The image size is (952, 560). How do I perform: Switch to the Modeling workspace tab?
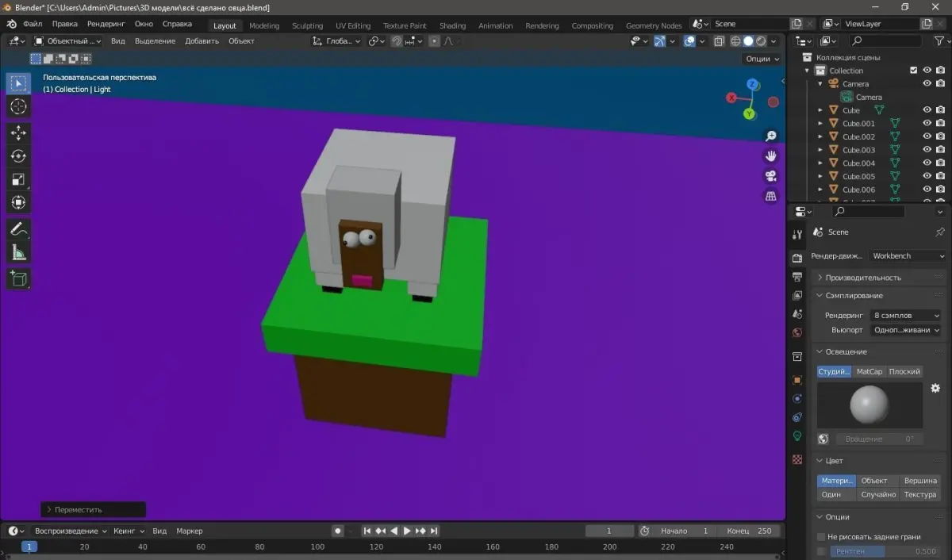point(264,25)
